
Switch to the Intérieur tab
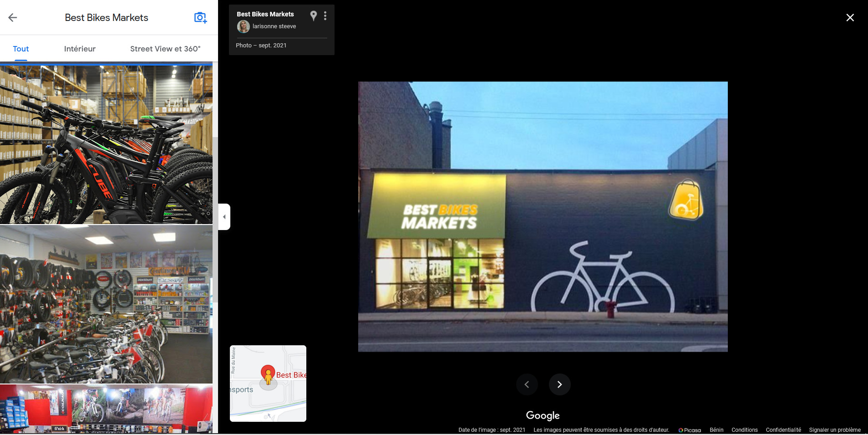pos(80,49)
